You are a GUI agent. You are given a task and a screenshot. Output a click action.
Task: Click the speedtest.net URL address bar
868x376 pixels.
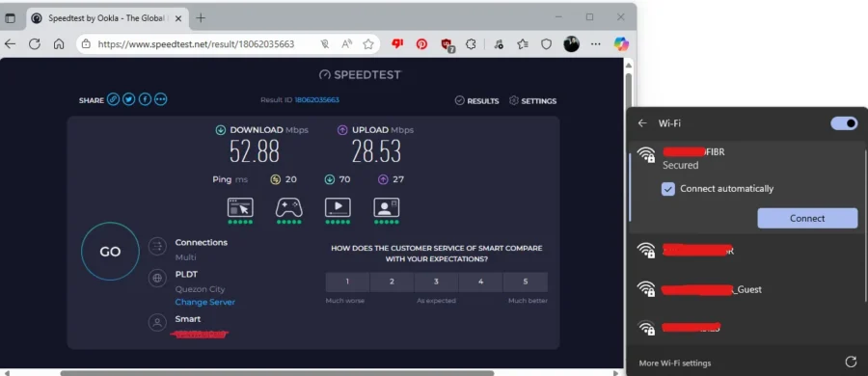pos(196,44)
